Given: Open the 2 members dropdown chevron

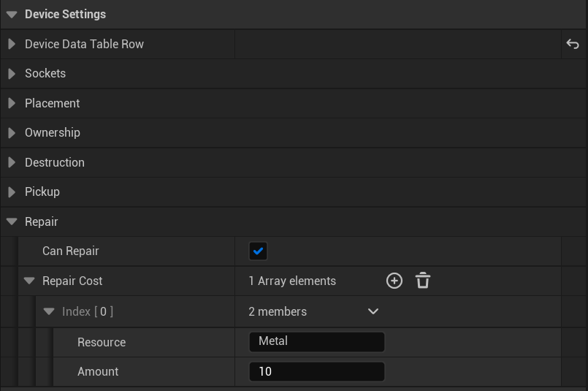Looking at the screenshot, I should (x=373, y=312).
